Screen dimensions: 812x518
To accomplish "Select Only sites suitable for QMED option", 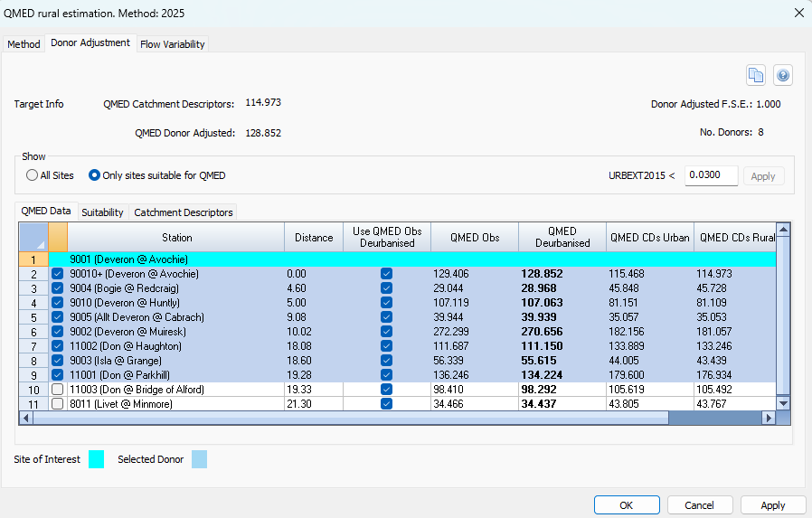I will coord(94,175).
